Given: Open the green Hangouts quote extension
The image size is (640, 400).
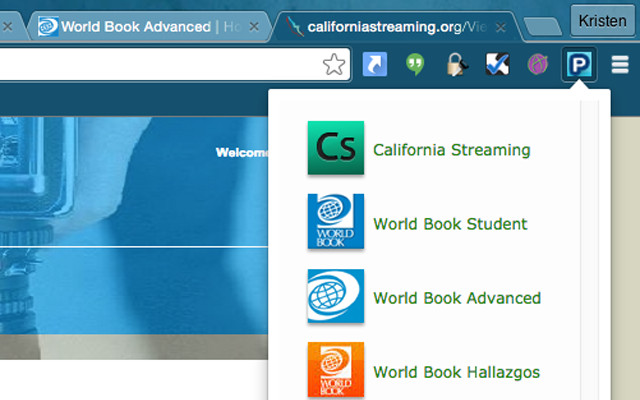Looking at the screenshot, I should (415, 64).
